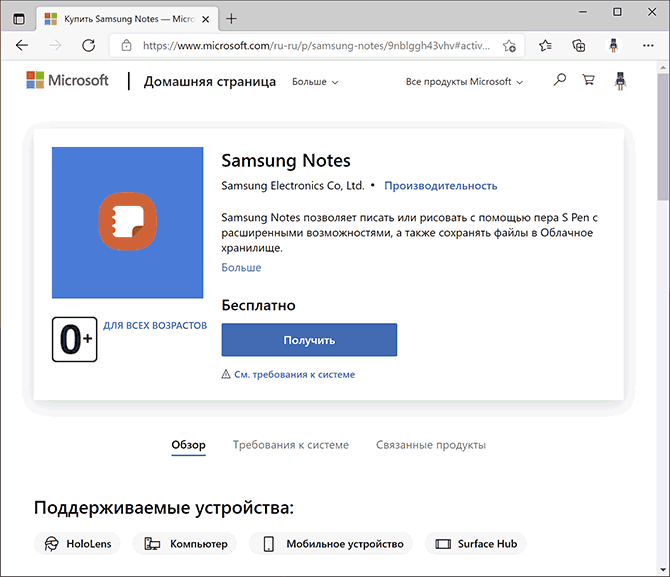Open ДЛЯ ВСЕХ ВОЗРАСТОВ rating link
The height and width of the screenshot is (577, 670).
click(155, 325)
